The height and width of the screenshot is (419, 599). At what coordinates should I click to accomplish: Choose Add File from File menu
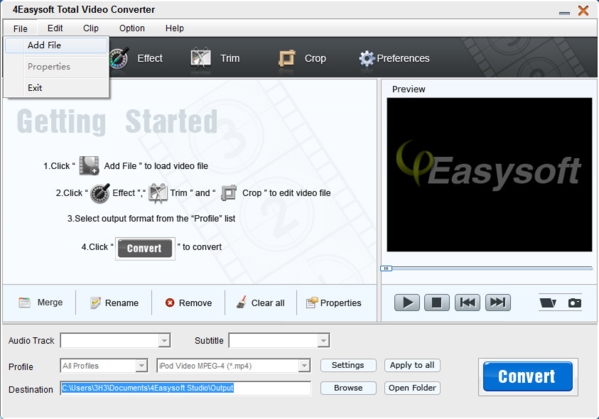pos(56,45)
